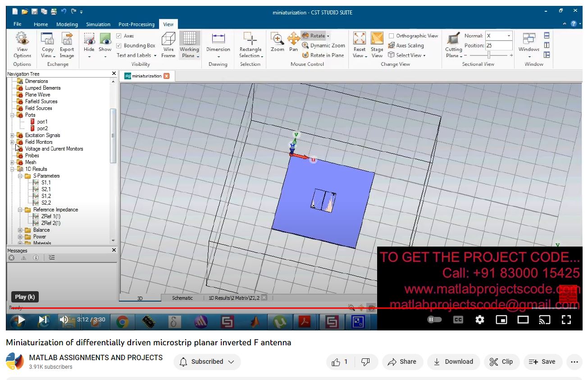Uncheck the Axes checkbox
Screen dimensions: 588x380
coord(119,36)
